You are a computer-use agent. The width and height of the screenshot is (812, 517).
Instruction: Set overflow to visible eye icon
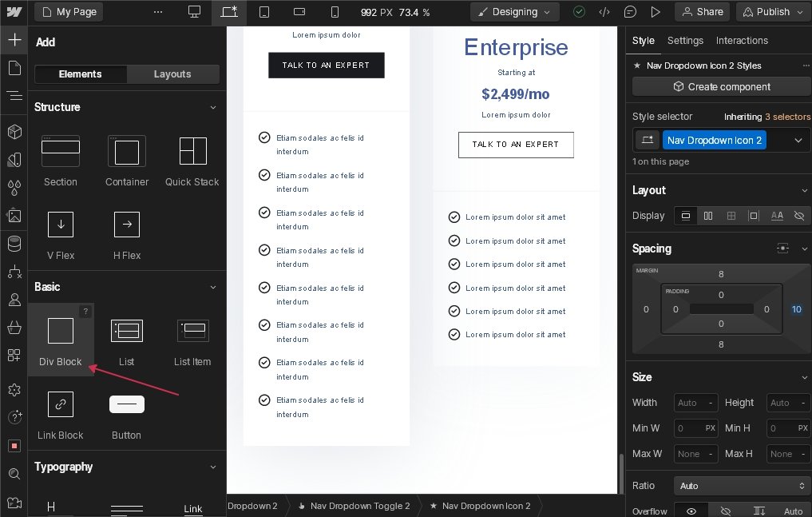coord(691,511)
